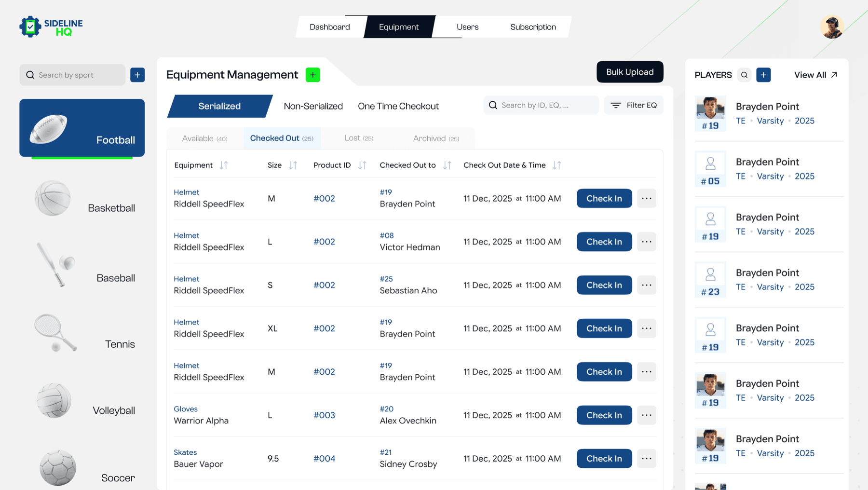Go to the Dashboard tab

coord(330,27)
